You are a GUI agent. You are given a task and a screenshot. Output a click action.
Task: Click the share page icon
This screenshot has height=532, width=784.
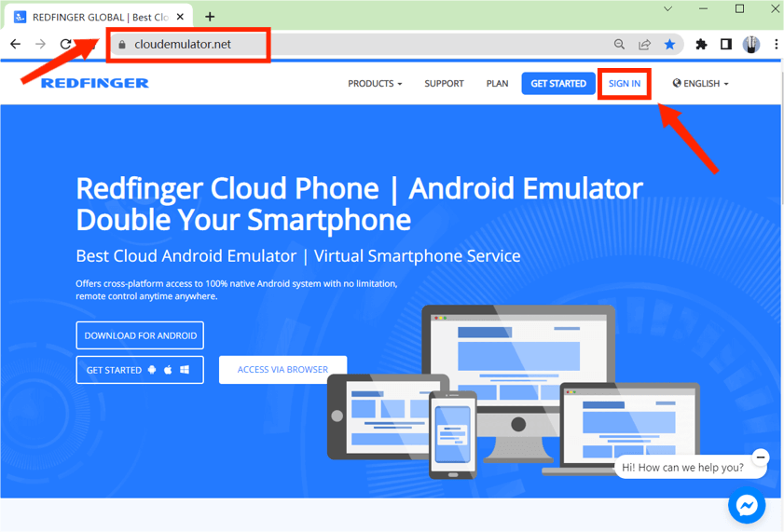click(x=644, y=45)
